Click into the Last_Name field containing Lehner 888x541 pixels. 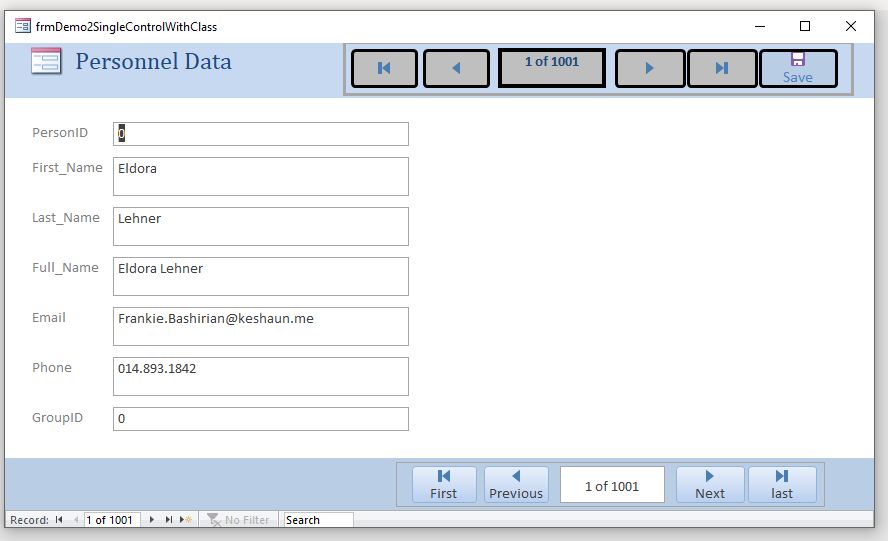[x=261, y=227]
